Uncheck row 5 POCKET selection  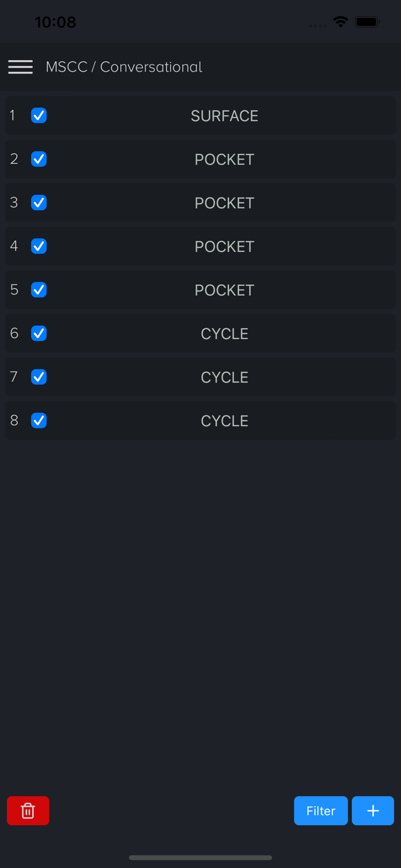pos(39,290)
